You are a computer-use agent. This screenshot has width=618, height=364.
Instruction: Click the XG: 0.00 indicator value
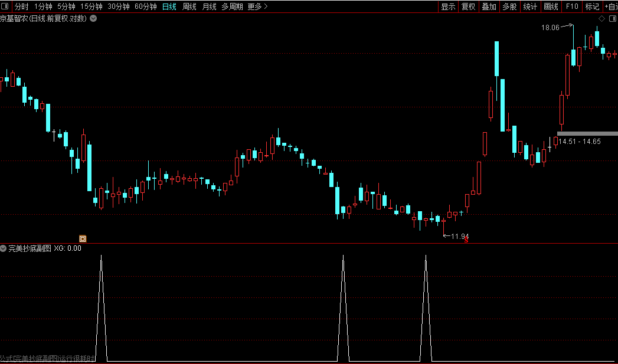(67, 248)
